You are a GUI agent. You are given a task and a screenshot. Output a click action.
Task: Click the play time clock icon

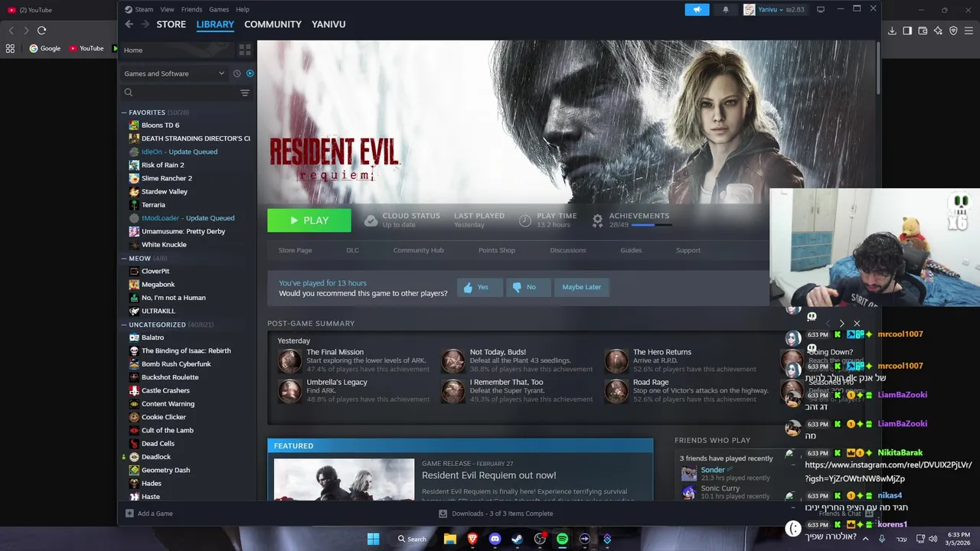click(524, 220)
